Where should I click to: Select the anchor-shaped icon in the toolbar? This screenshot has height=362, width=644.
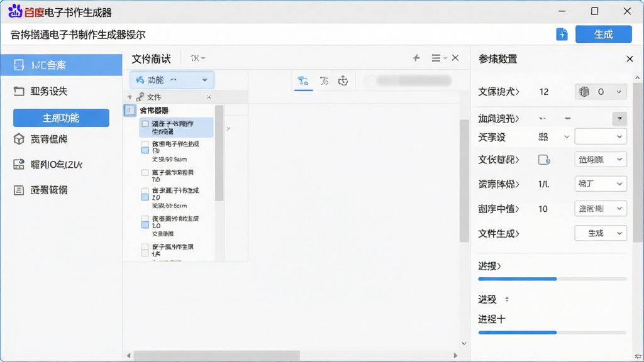[x=343, y=80]
